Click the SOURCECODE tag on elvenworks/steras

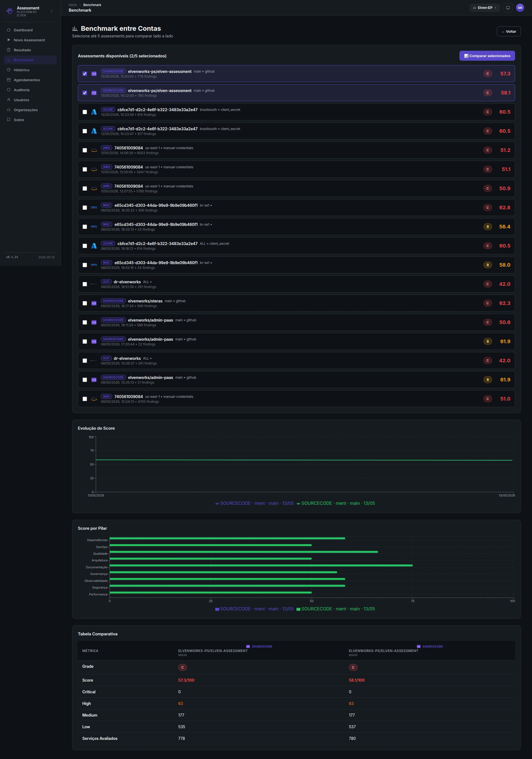coord(113,301)
